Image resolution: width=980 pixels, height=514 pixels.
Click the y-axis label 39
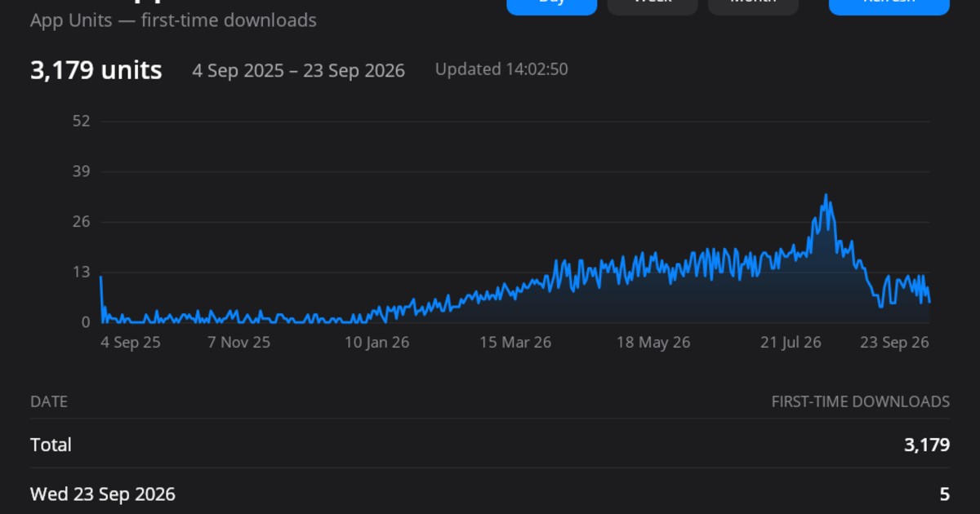click(82, 171)
